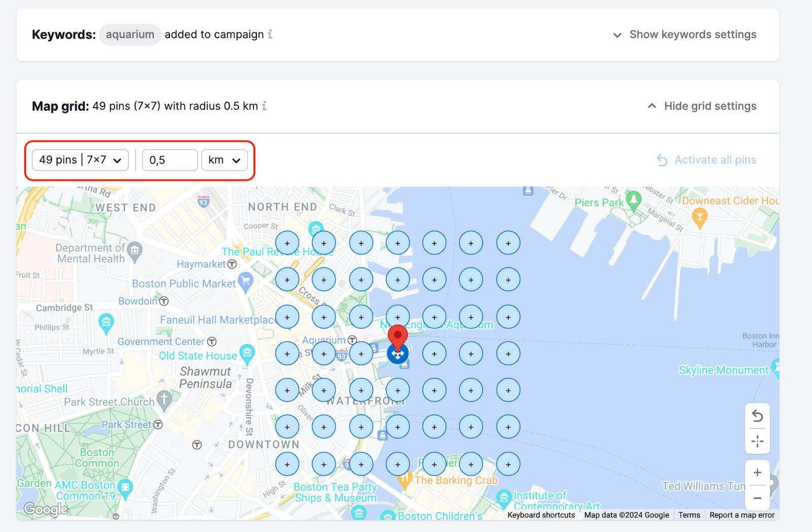812x532 pixels.
Task: Open the 49 pins 7×7 dropdown
Action: [x=80, y=160]
